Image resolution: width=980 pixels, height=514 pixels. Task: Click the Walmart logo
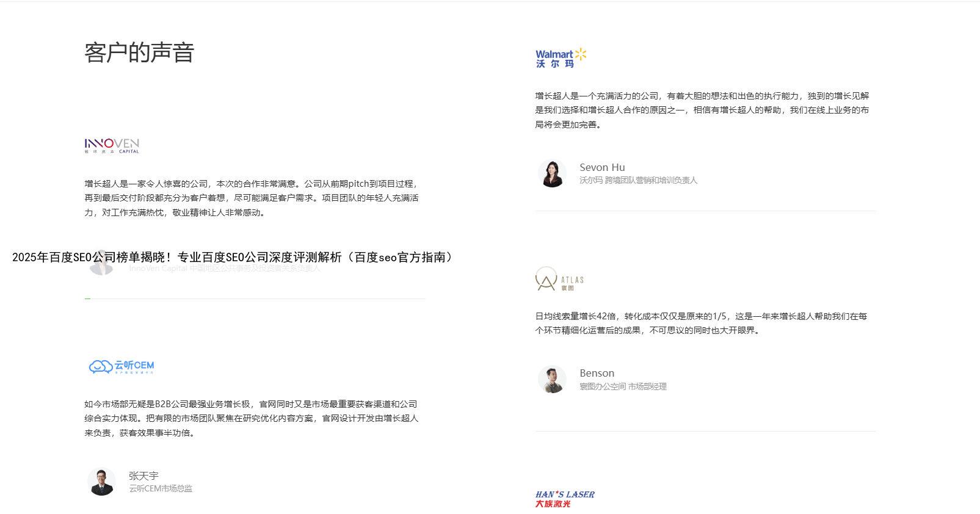[561, 58]
